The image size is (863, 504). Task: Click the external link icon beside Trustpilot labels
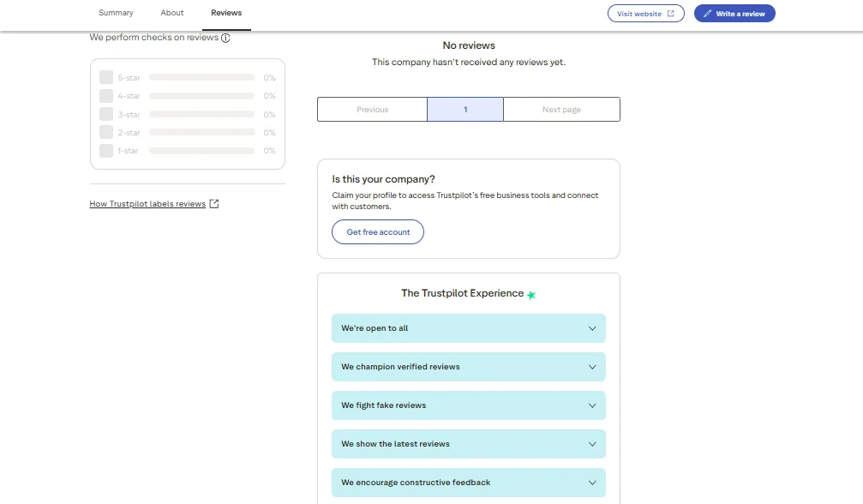(x=214, y=204)
